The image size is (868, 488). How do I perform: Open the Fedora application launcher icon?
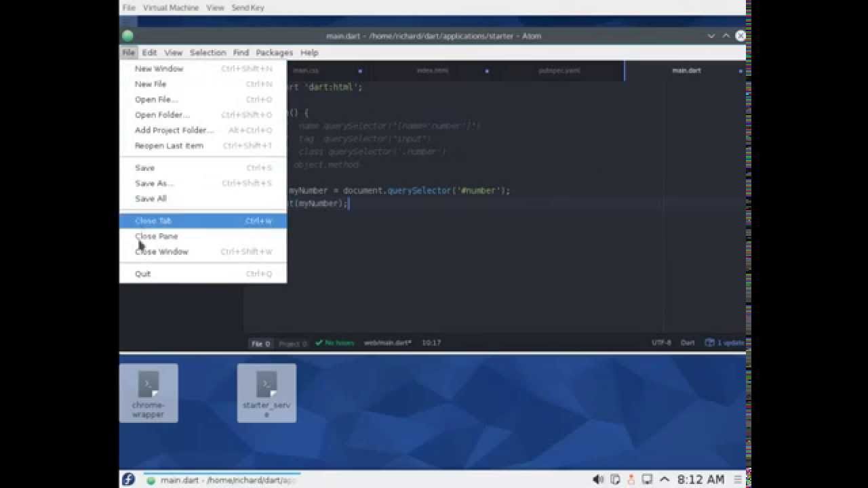[128, 479]
